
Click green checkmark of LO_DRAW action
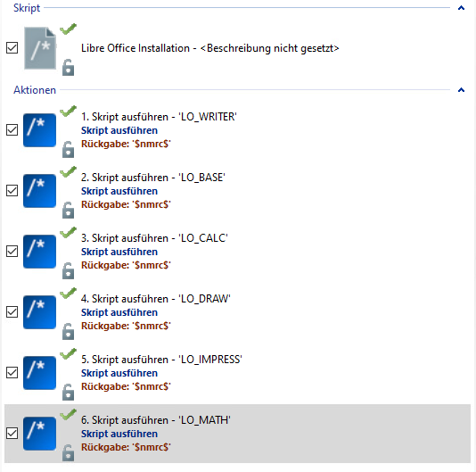click(68, 293)
